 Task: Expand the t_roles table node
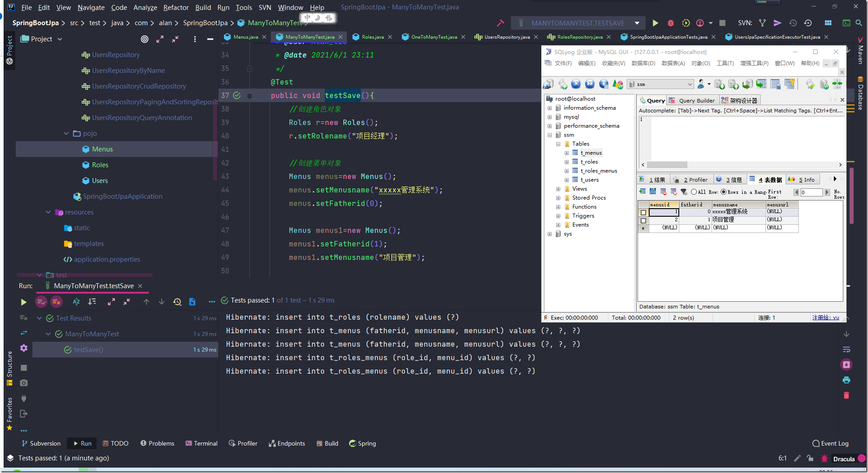(x=567, y=162)
